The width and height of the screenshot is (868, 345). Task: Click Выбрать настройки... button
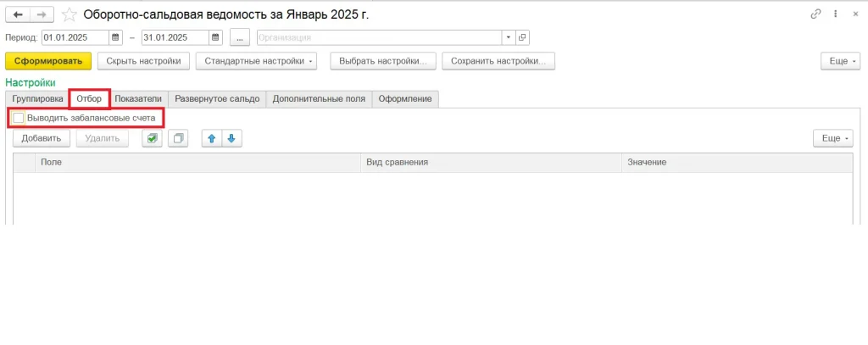pyautogui.click(x=383, y=61)
